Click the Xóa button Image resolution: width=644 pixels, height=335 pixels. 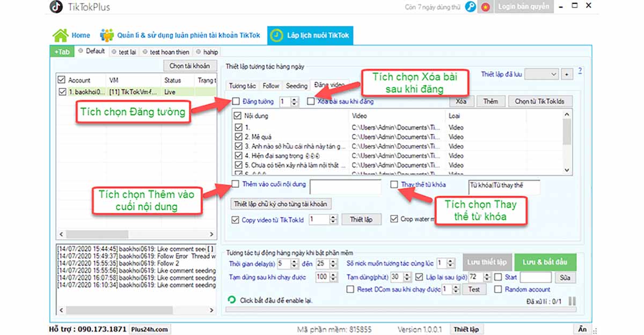tap(461, 101)
